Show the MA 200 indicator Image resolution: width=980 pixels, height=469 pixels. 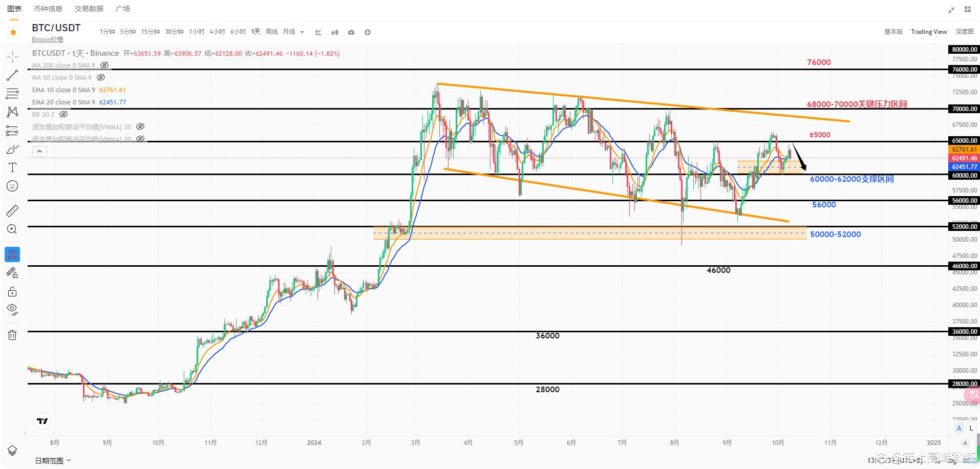pos(104,65)
